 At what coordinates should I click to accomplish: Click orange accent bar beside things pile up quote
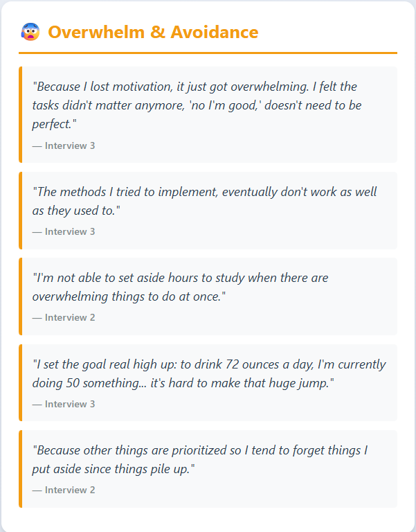click(x=21, y=468)
